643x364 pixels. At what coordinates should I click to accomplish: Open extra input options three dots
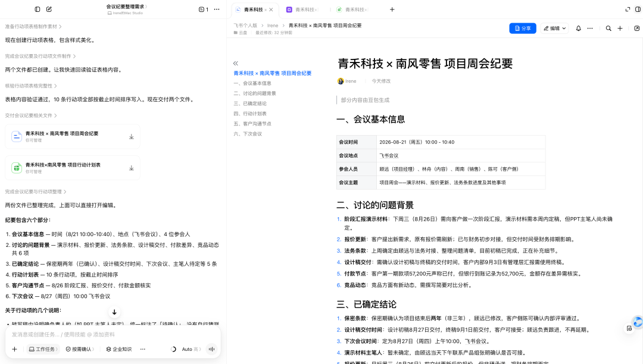click(143, 349)
